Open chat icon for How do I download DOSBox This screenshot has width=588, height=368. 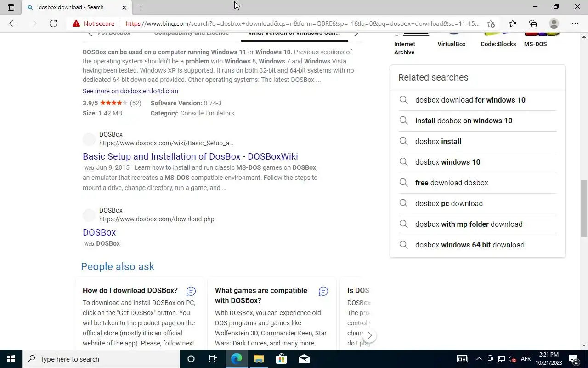(x=191, y=291)
